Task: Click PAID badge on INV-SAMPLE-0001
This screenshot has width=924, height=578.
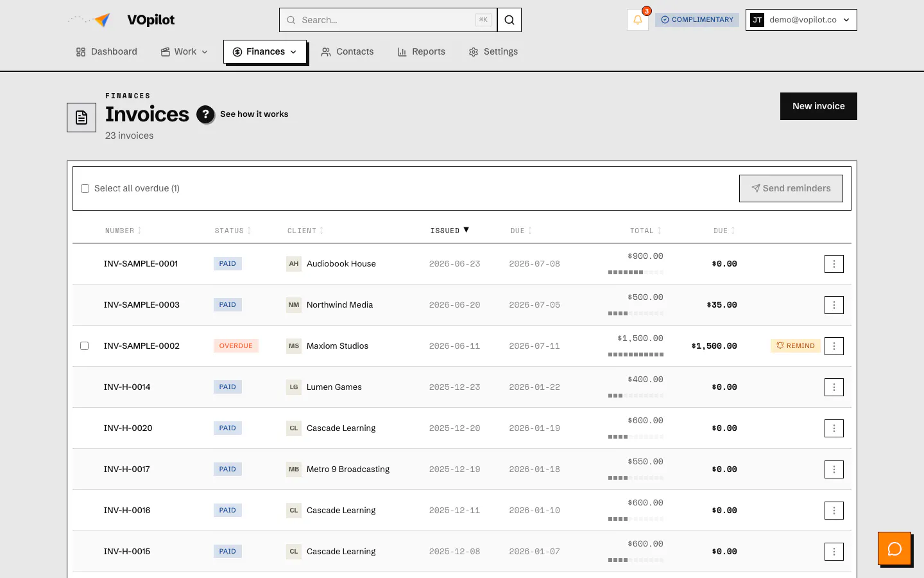Action: tap(228, 264)
